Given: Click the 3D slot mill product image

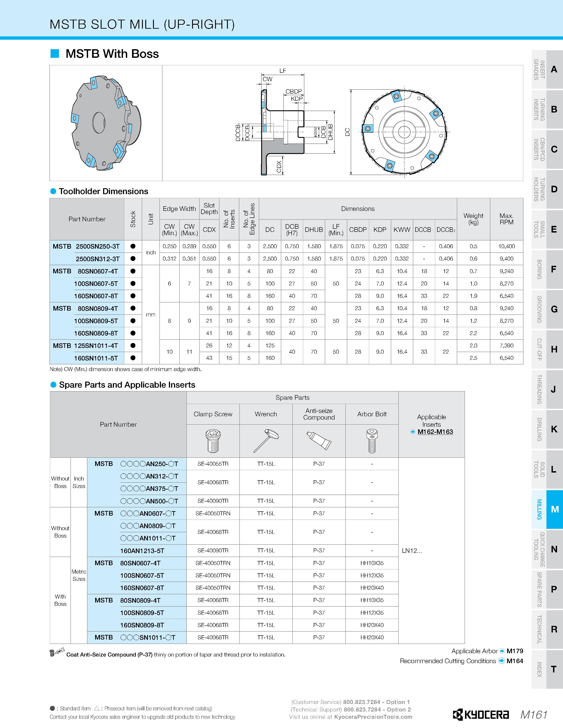Looking at the screenshot, I should tap(106, 123).
